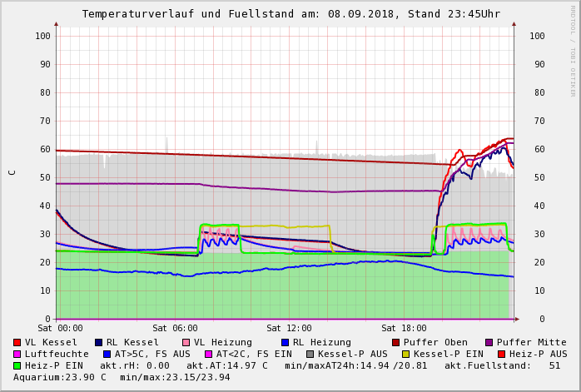
Task: Select the pink VL Heizung legend swatch
Action: pos(186,342)
